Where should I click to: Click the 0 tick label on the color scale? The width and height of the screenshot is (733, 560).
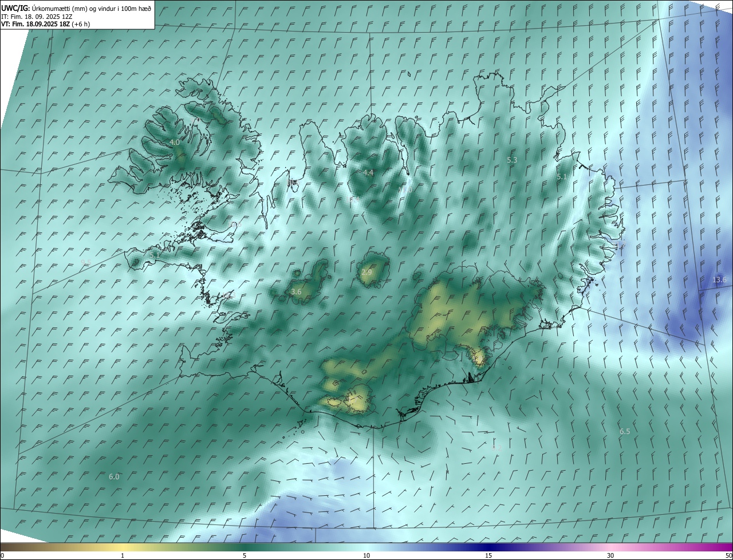pyautogui.click(x=2, y=555)
